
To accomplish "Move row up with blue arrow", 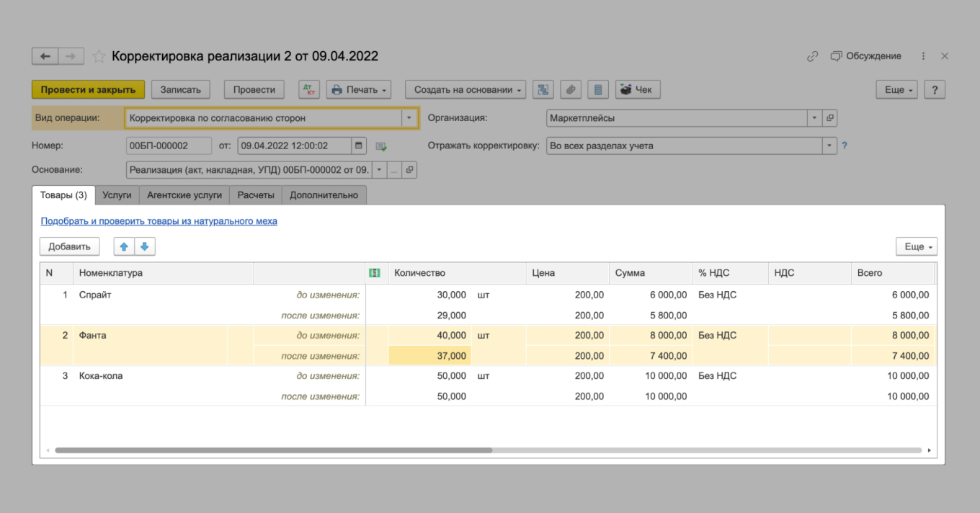I will (124, 246).
